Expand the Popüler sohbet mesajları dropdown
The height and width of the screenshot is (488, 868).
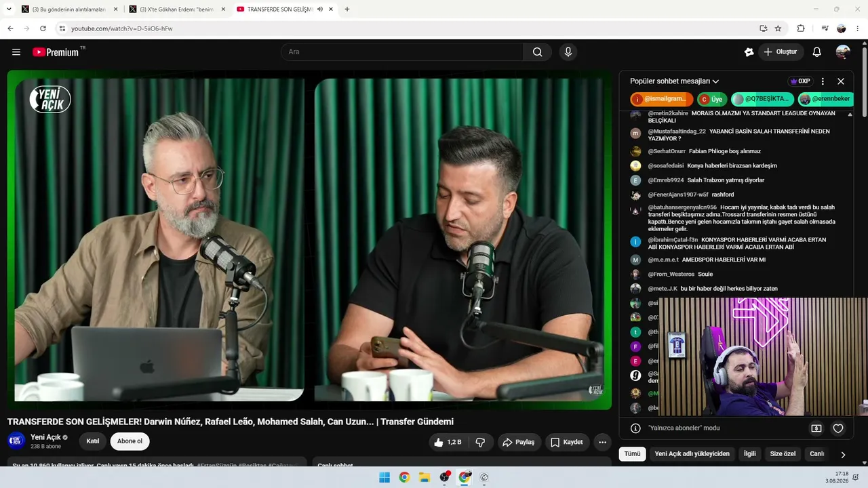(675, 81)
